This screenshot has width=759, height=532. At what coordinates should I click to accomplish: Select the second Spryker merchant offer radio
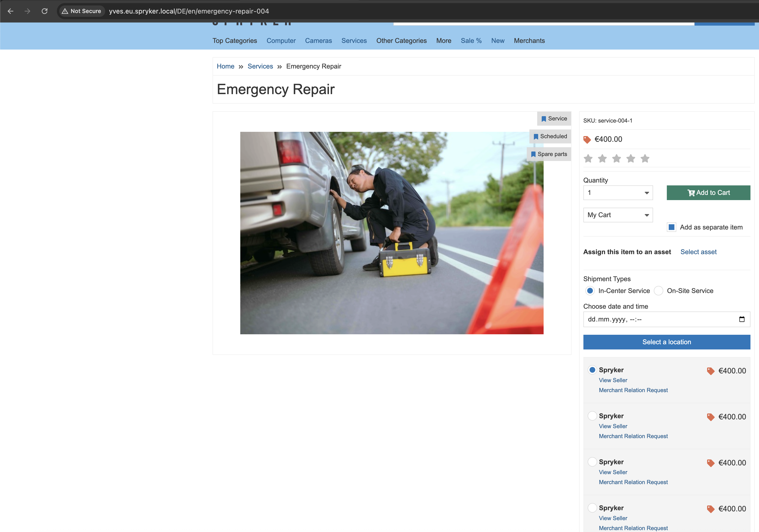[592, 416]
